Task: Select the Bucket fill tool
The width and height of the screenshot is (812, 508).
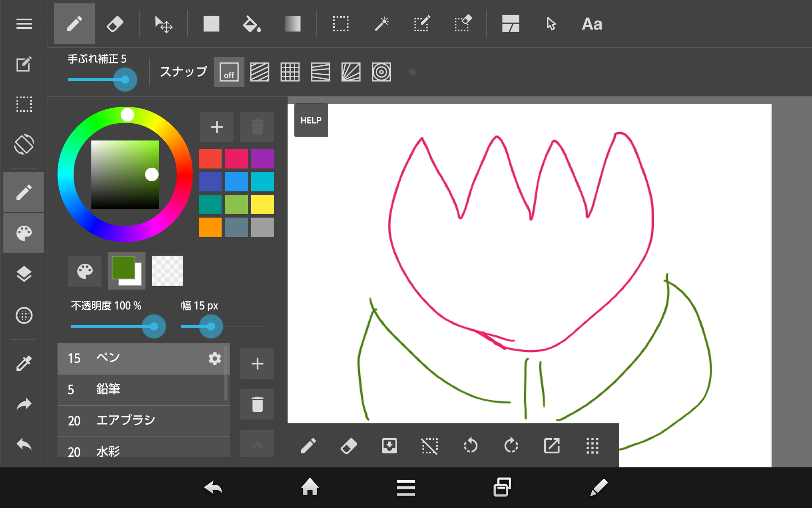Action: coord(252,24)
